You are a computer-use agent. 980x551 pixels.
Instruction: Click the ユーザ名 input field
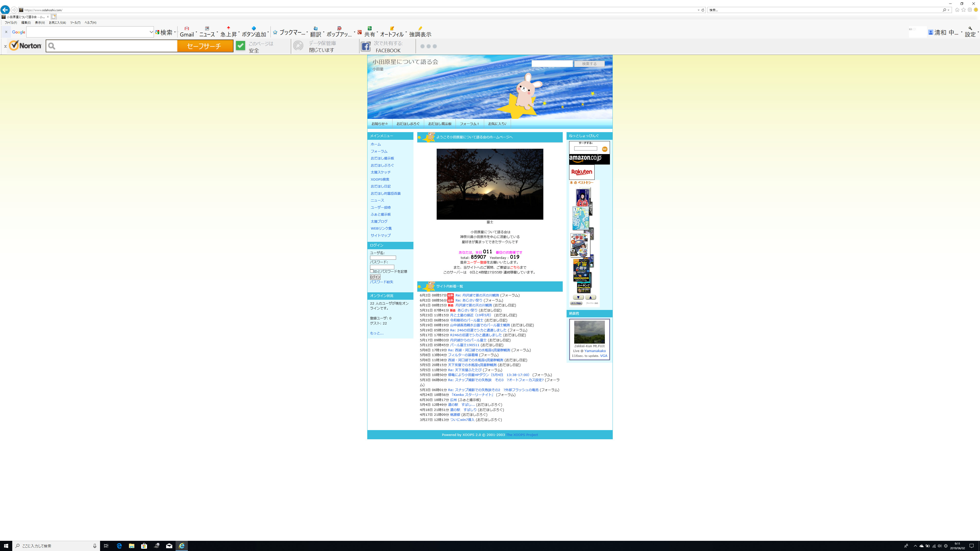tap(383, 258)
